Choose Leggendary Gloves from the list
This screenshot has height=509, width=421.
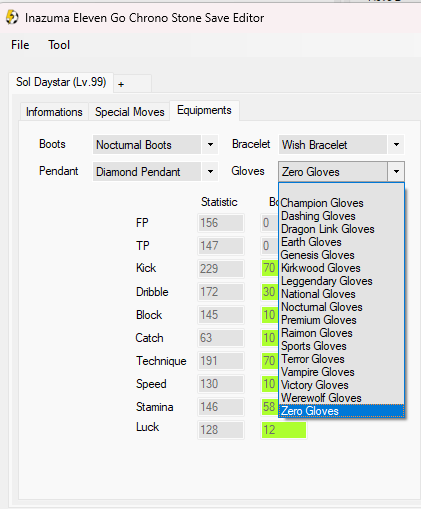pyautogui.click(x=341, y=281)
